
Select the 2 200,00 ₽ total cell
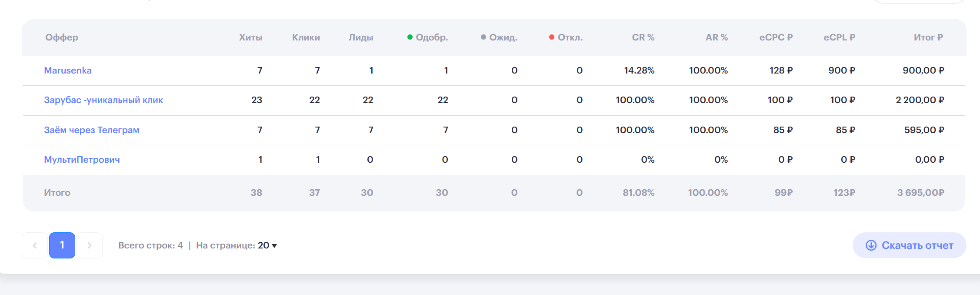pos(920,100)
